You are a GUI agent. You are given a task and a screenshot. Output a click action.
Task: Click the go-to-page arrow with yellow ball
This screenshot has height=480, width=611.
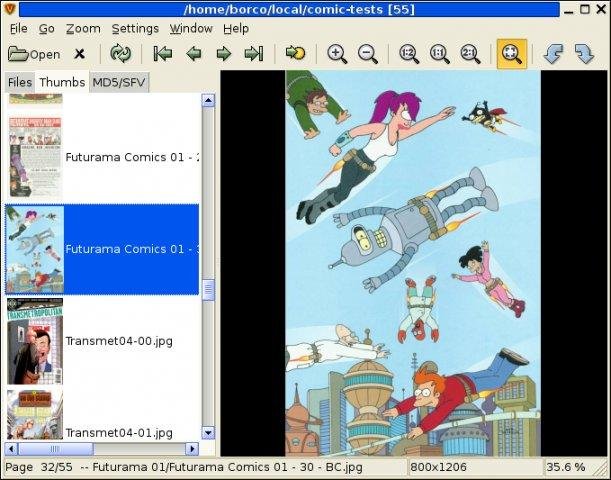pyautogui.click(x=295, y=53)
